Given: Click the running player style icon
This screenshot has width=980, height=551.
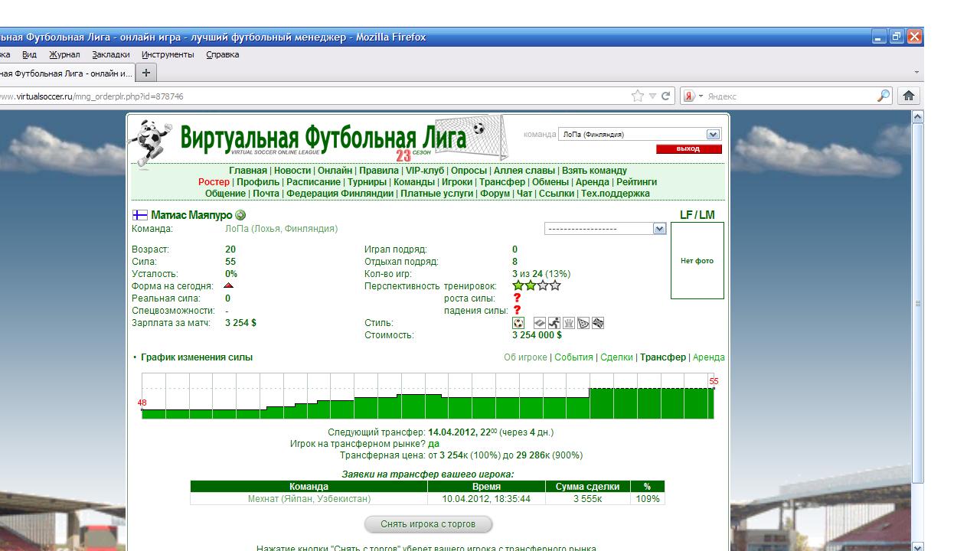Looking at the screenshot, I should [554, 323].
